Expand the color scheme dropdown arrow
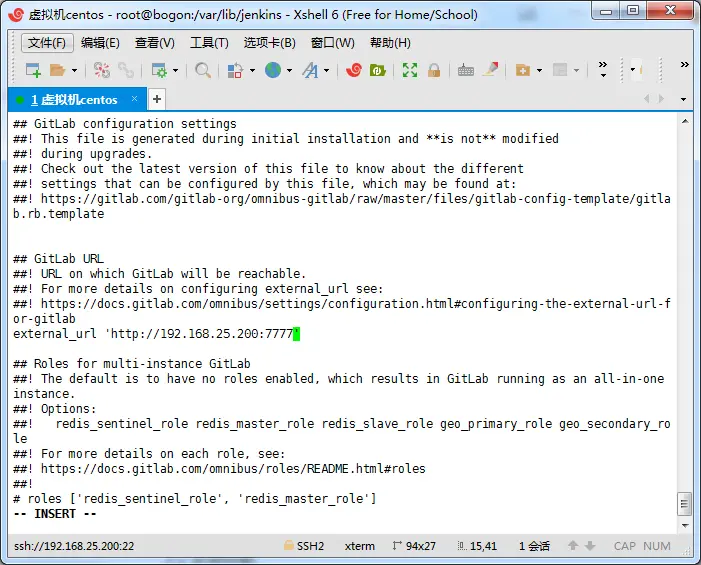 click(252, 70)
